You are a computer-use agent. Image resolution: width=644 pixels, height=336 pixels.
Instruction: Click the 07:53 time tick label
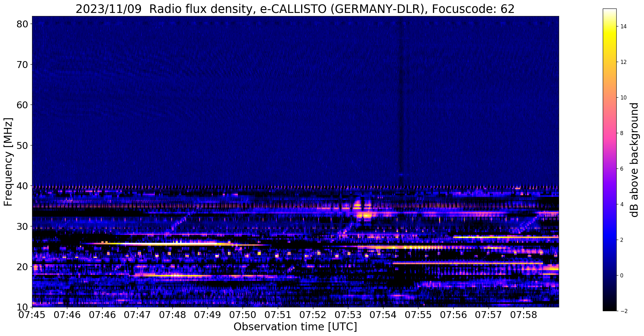click(348, 315)
